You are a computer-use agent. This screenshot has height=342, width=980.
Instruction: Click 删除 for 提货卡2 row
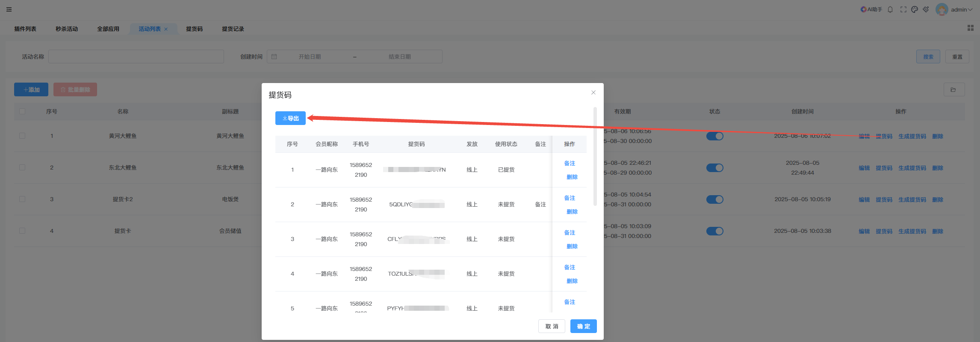click(938, 199)
